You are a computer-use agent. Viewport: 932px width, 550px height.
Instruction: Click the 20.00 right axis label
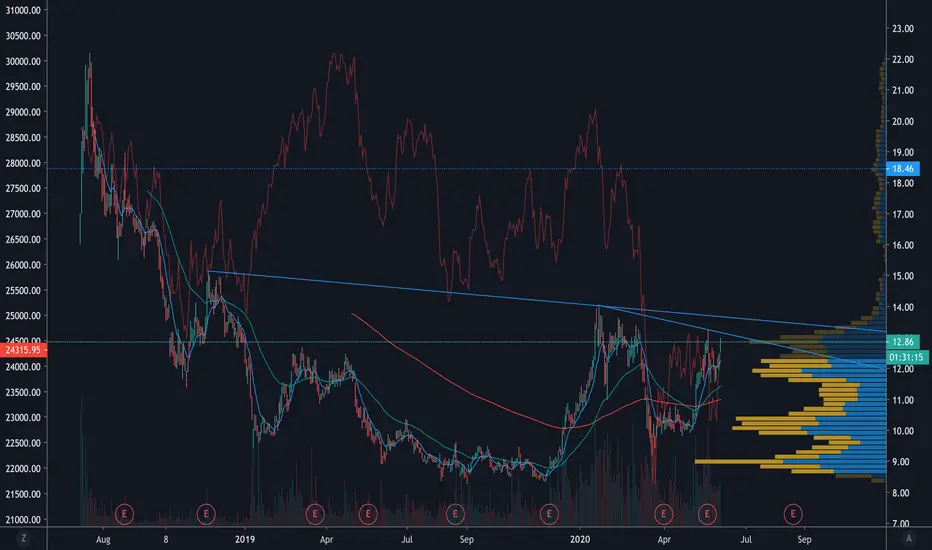click(x=902, y=121)
